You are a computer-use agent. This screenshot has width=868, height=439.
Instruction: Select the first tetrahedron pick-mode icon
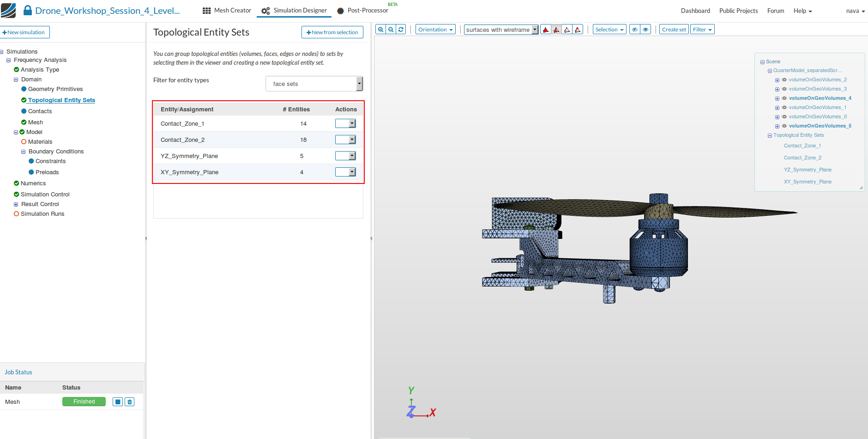pos(546,30)
